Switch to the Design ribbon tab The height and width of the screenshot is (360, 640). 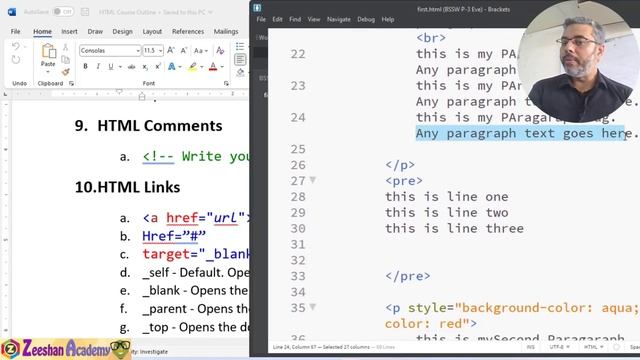point(122,31)
